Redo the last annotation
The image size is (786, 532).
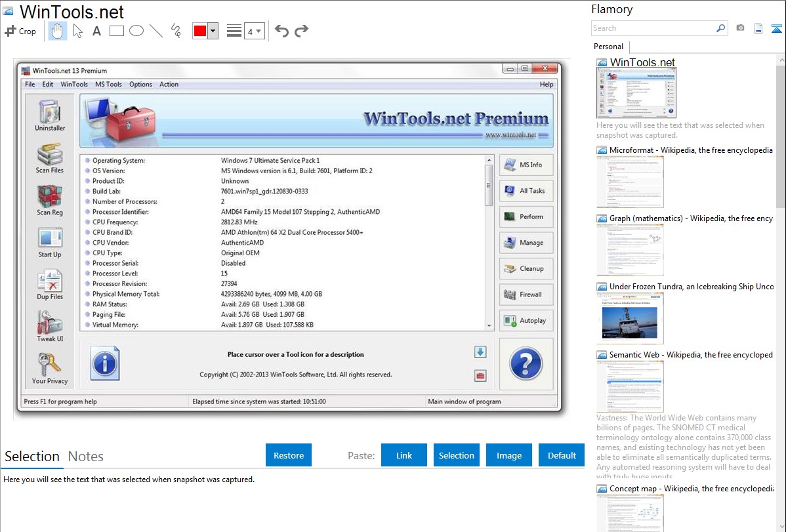pos(301,31)
